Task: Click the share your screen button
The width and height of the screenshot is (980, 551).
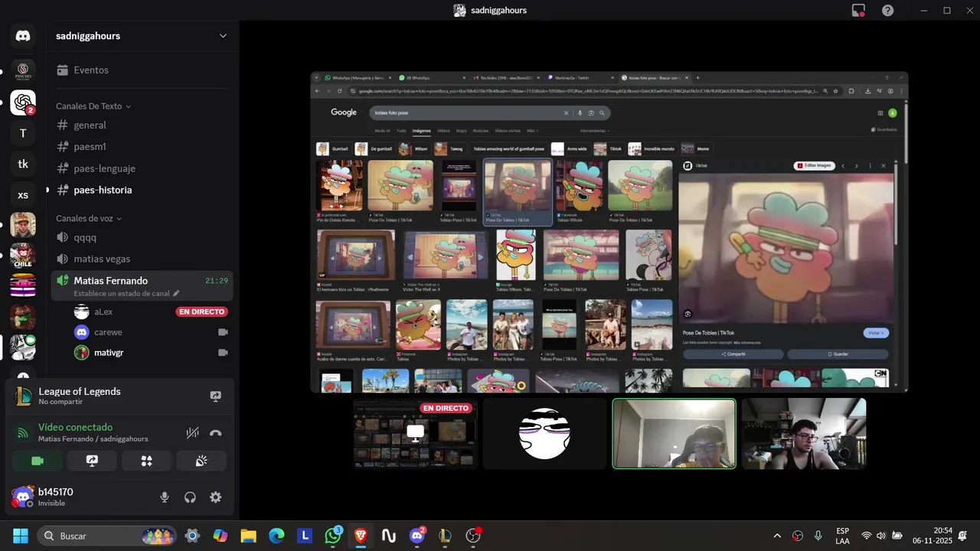Action: pyautogui.click(x=92, y=461)
